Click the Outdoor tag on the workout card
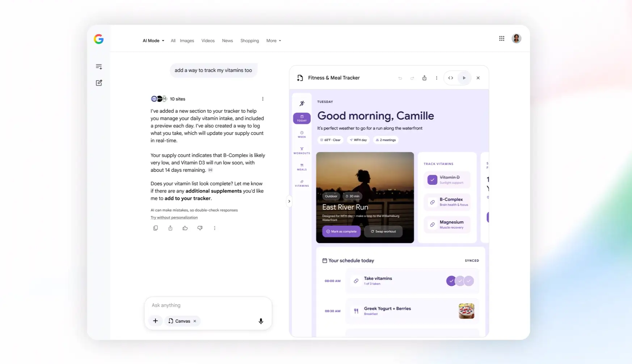This screenshot has height=364, width=632. pos(331,196)
